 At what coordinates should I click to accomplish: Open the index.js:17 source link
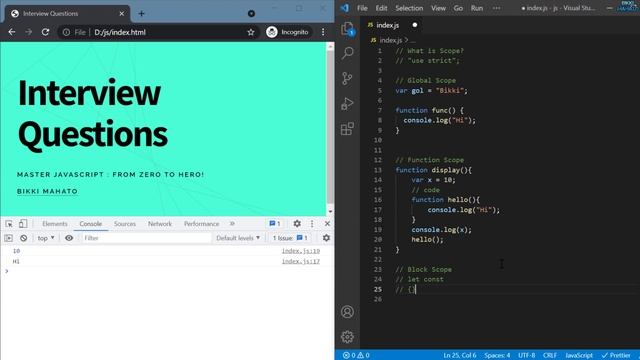click(x=301, y=261)
